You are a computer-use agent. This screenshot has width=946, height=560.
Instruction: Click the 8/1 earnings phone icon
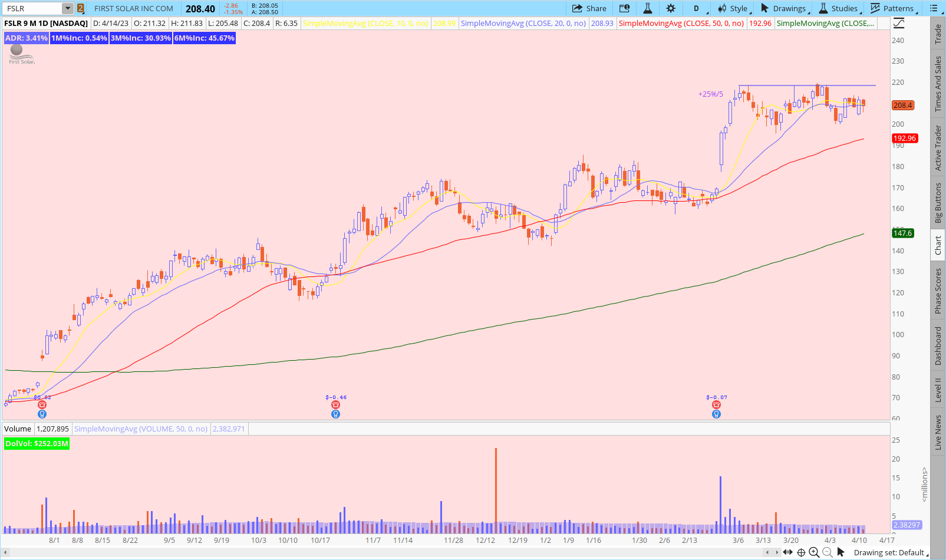(42, 404)
